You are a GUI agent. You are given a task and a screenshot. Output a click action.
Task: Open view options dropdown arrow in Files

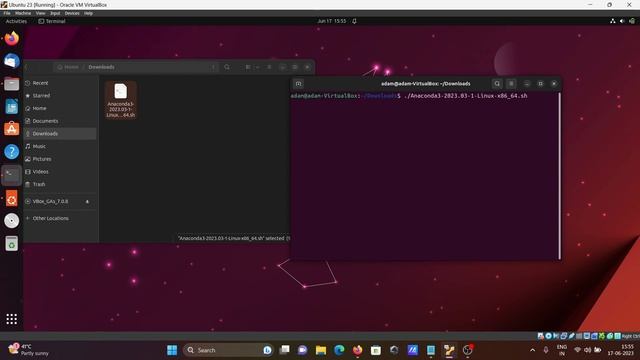click(257, 67)
